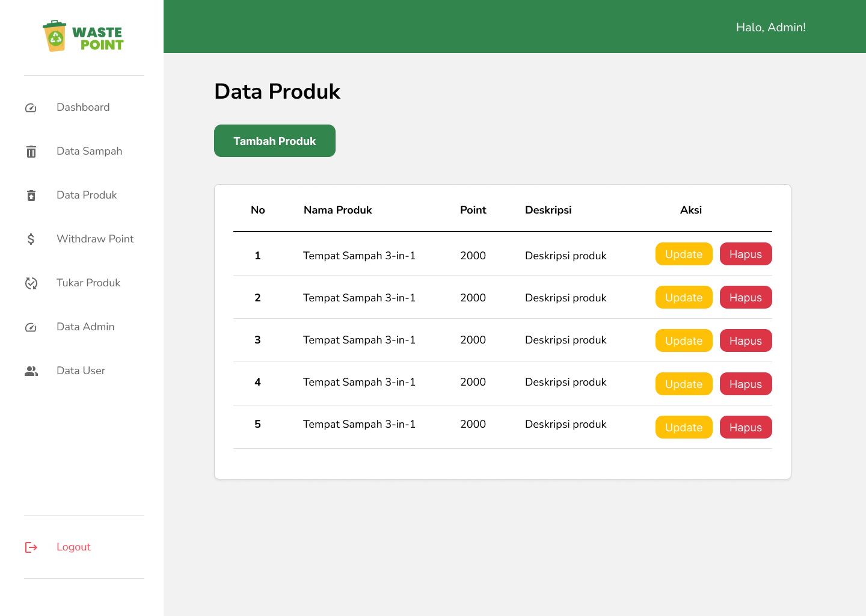The image size is (866, 616).
Task: Hapus product in row 3
Action: pos(746,340)
